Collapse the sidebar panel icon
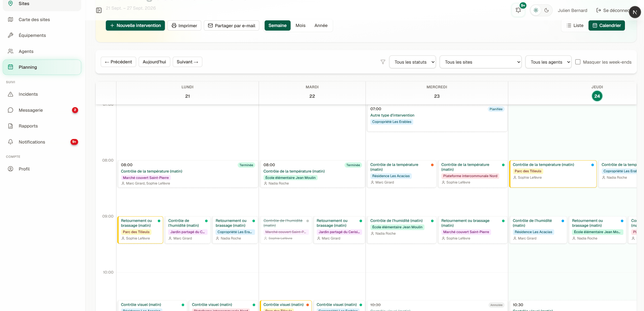The width and height of the screenshot is (644, 311). pos(99,10)
